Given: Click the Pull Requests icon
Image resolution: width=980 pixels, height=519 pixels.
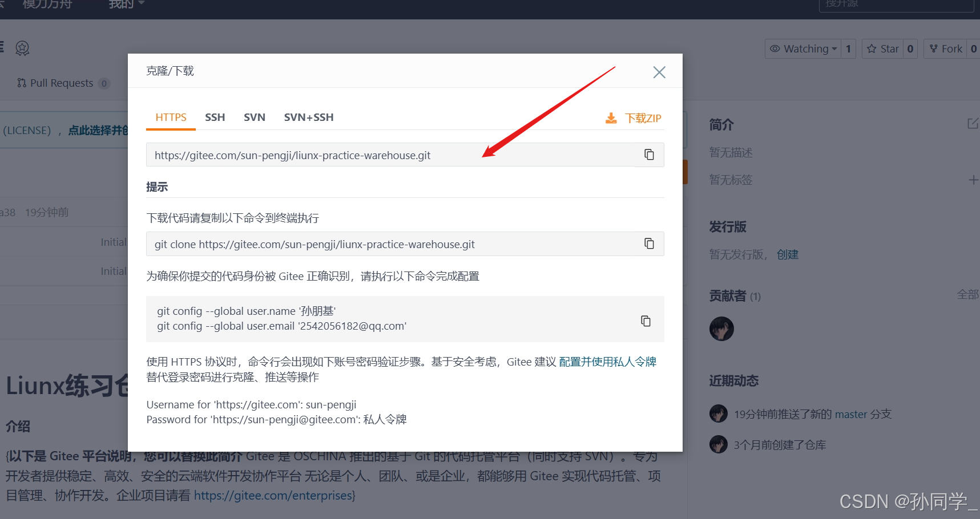Looking at the screenshot, I should pyautogui.click(x=22, y=83).
